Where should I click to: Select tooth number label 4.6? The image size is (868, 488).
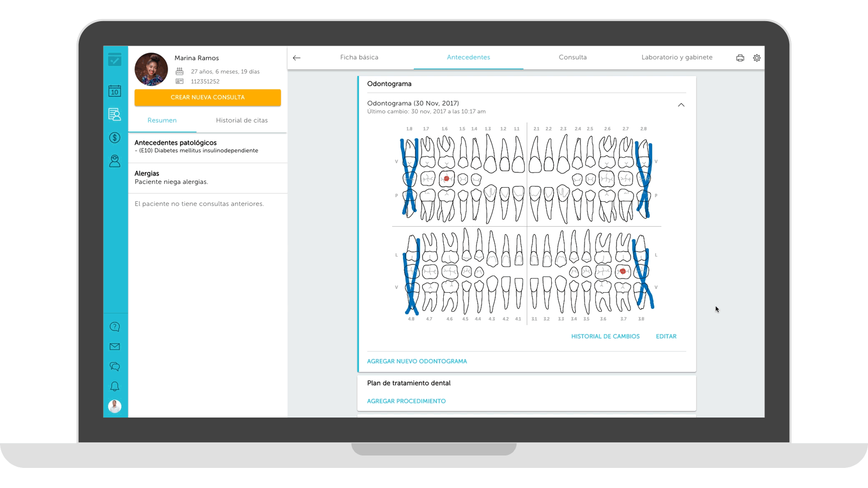(449, 319)
